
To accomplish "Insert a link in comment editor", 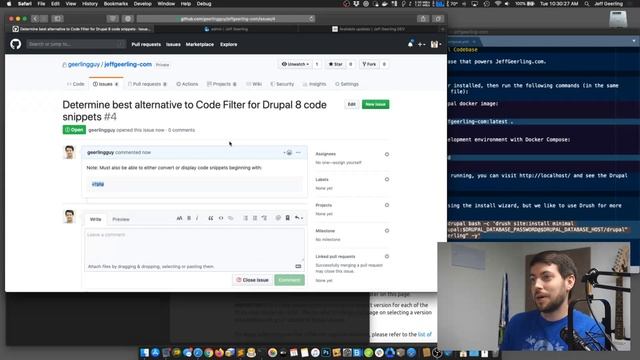I will coord(231,218).
